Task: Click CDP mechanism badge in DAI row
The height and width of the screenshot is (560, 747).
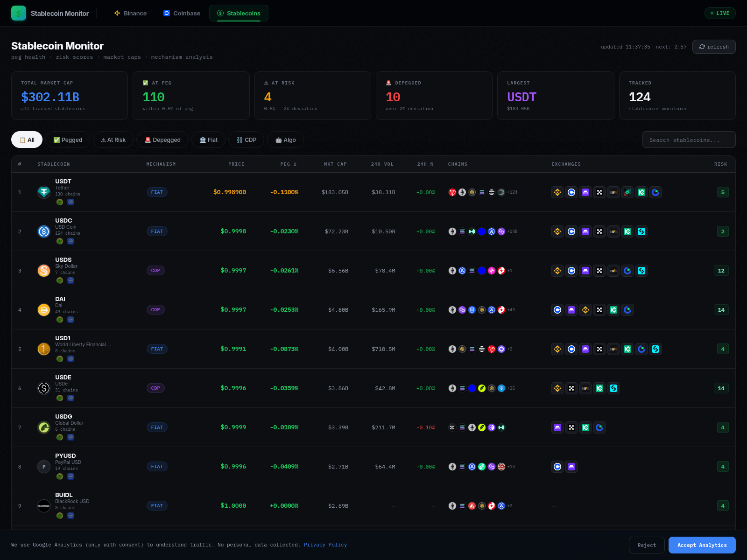Action: (155, 310)
